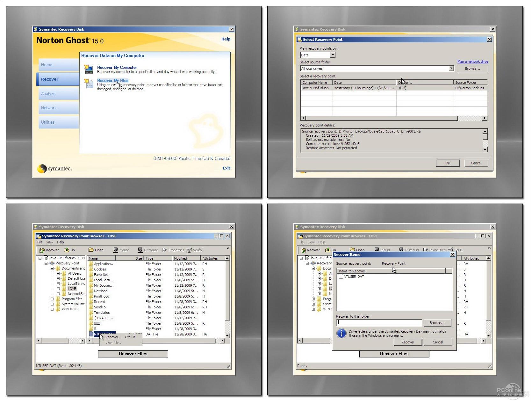Click the Exit link in Norton Ghost
This screenshot has width=532, height=403.
click(x=226, y=168)
